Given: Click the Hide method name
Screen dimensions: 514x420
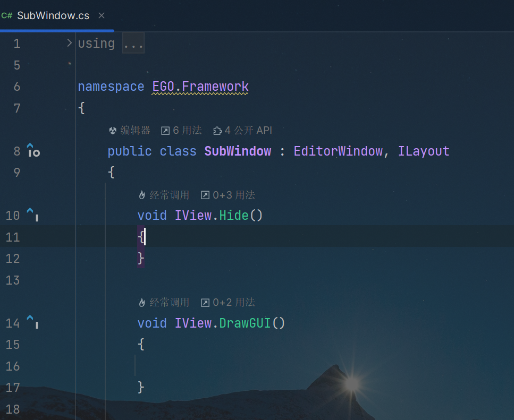Looking at the screenshot, I should coord(234,216).
